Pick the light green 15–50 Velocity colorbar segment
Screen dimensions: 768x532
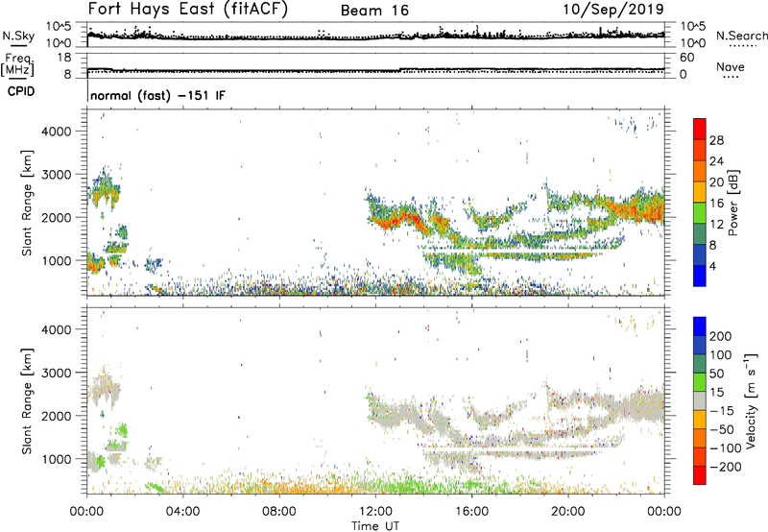pyautogui.click(x=700, y=382)
